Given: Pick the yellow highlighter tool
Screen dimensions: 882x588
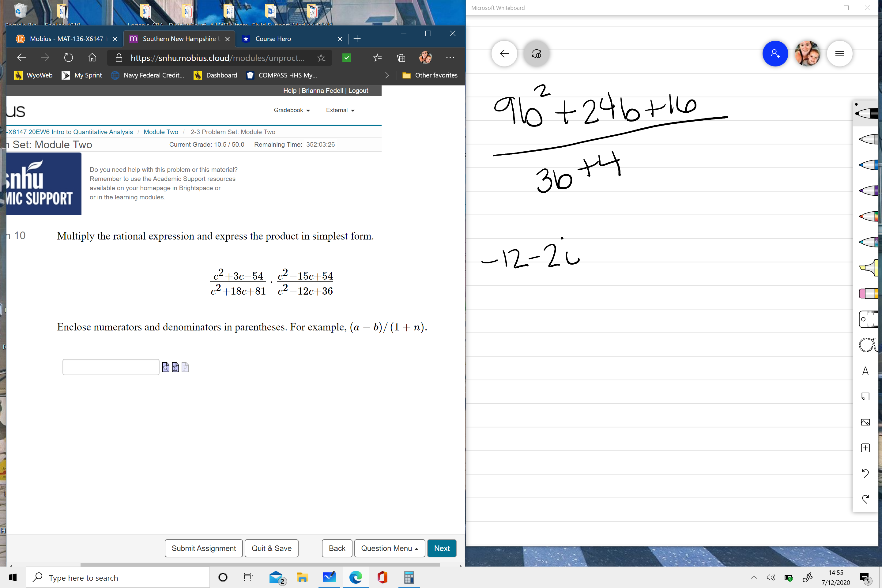Looking at the screenshot, I should tap(869, 268).
